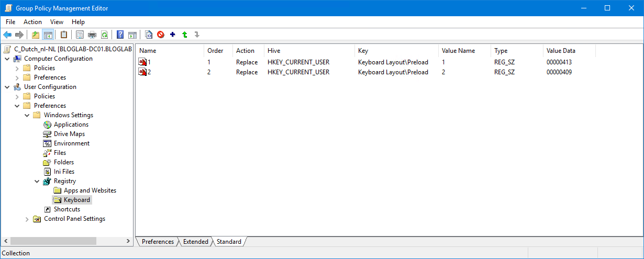The height and width of the screenshot is (259, 644).
Task: Click the left pane horizontal scrollbar
Action: coord(66,241)
